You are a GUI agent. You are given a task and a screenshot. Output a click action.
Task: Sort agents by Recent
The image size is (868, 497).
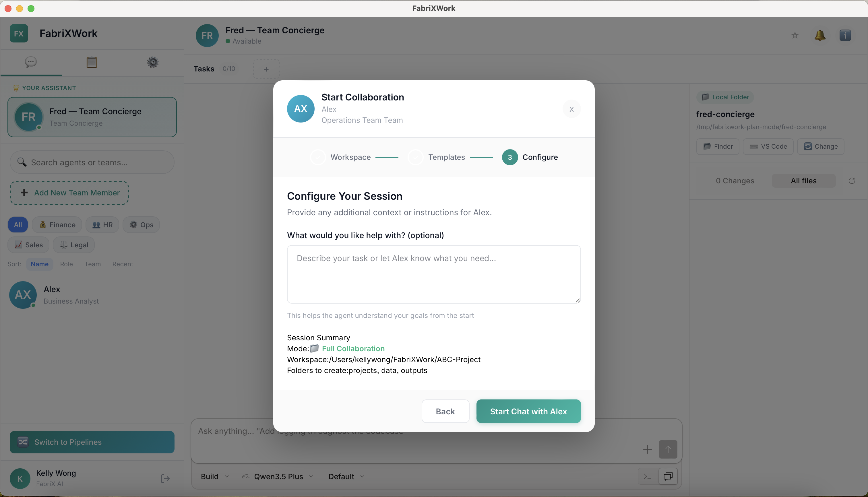point(123,264)
